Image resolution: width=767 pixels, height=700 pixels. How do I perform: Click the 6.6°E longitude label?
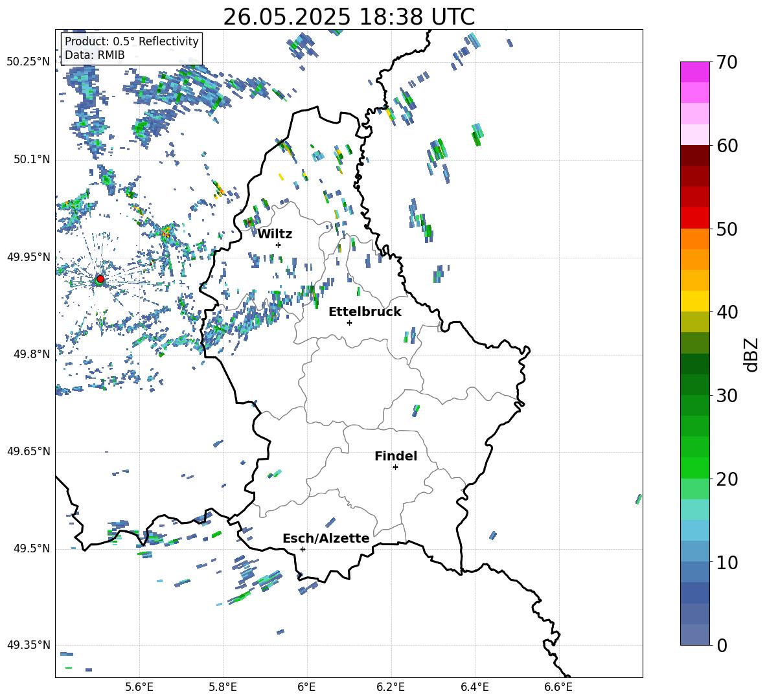558,688
